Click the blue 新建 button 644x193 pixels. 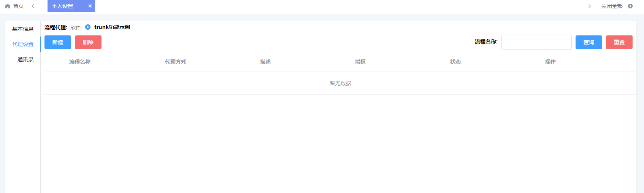click(x=58, y=42)
